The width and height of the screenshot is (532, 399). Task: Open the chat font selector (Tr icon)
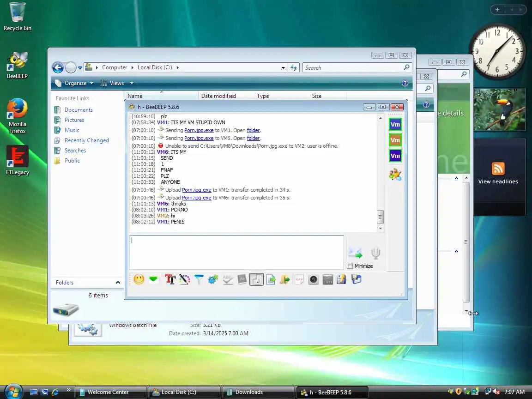170,279
